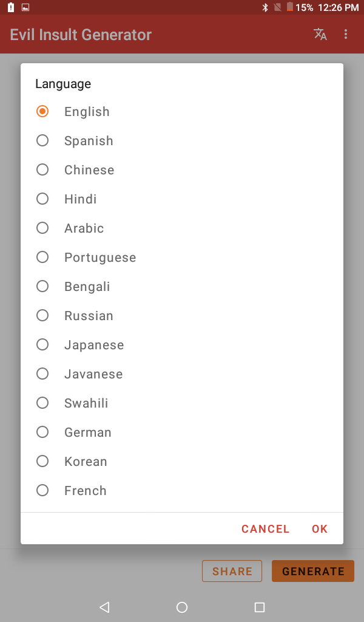Tap the Generate button
This screenshot has height=622, width=364.
click(x=313, y=571)
